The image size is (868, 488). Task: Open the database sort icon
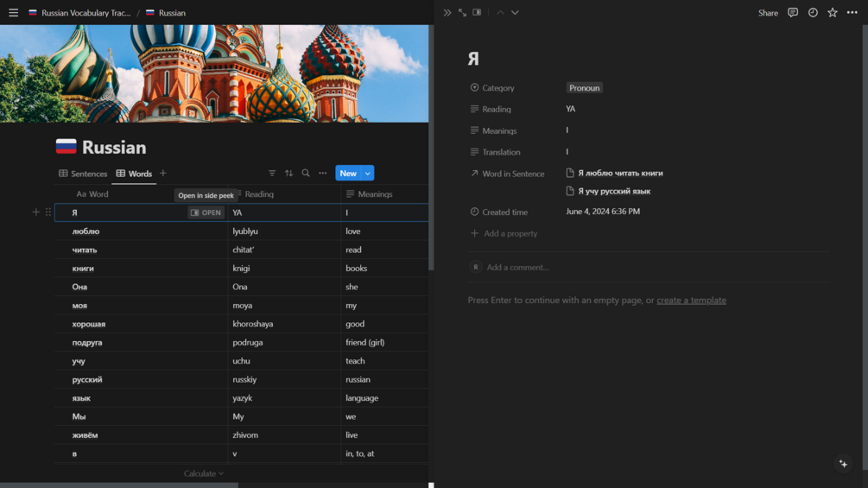click(289, 174)
